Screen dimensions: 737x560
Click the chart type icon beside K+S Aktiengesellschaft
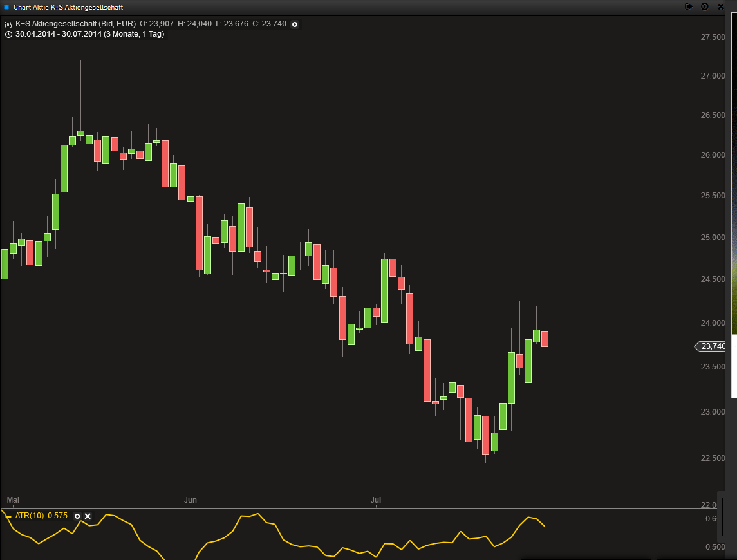pyautogui.click(x=8, y=24)
